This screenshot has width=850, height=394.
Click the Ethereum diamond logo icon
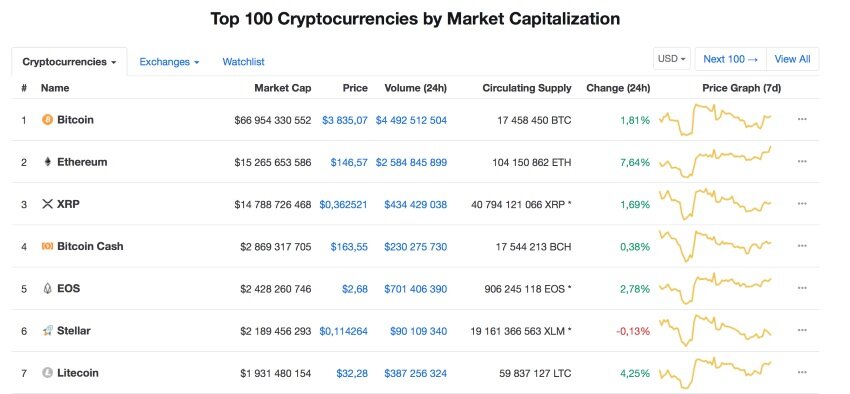click(x=48, y=162)
